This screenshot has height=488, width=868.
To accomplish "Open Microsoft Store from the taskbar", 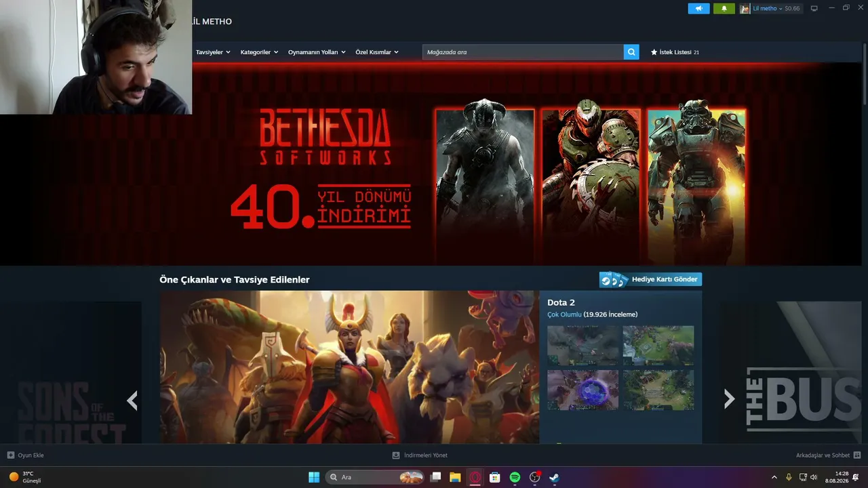I will point(495,477).
